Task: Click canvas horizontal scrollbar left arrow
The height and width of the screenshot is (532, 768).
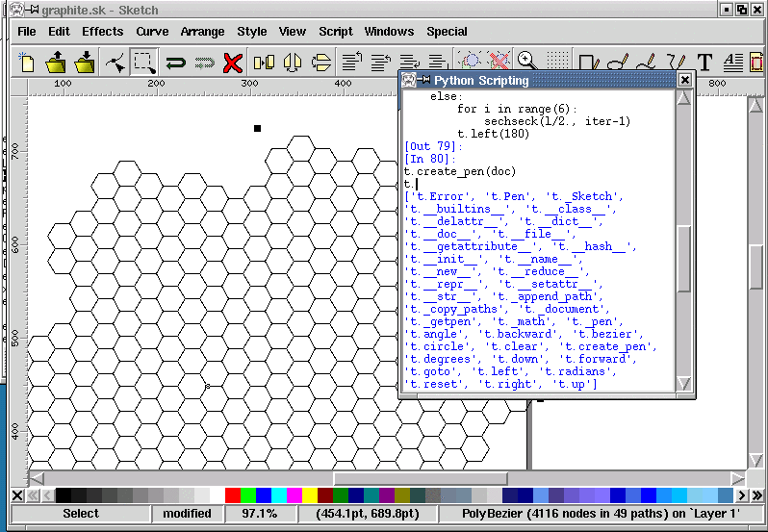Action: (x=37, y=478)
